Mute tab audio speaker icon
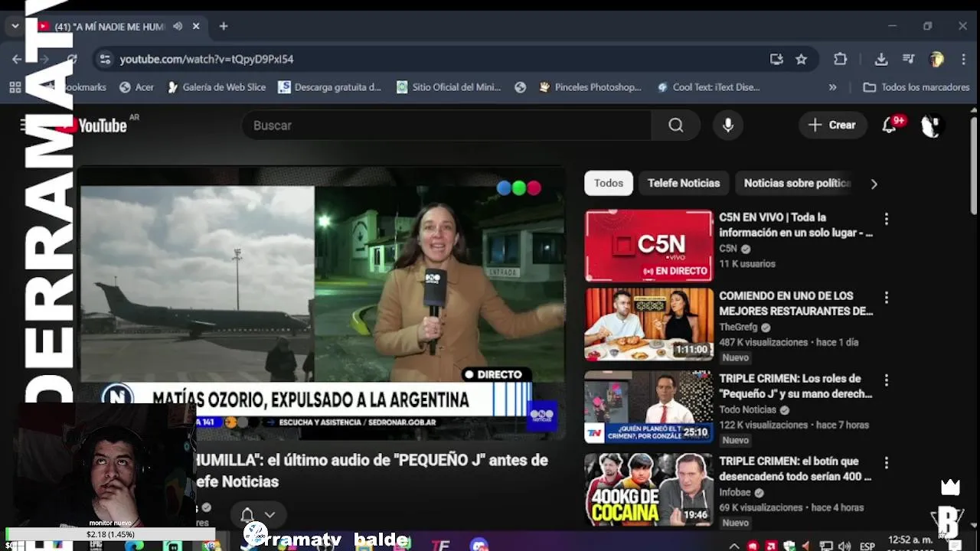The height and width of the screenshot is (551, 980). (178, 26)
